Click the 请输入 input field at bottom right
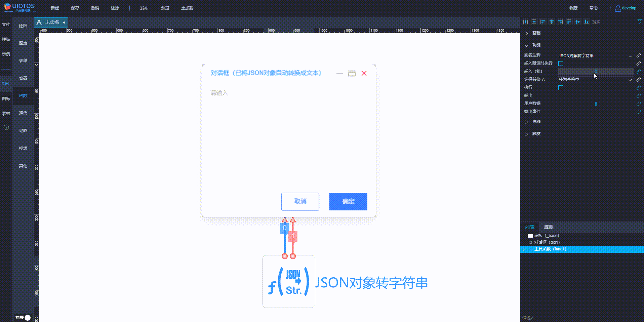644x322 pixels. coord(571,317)
